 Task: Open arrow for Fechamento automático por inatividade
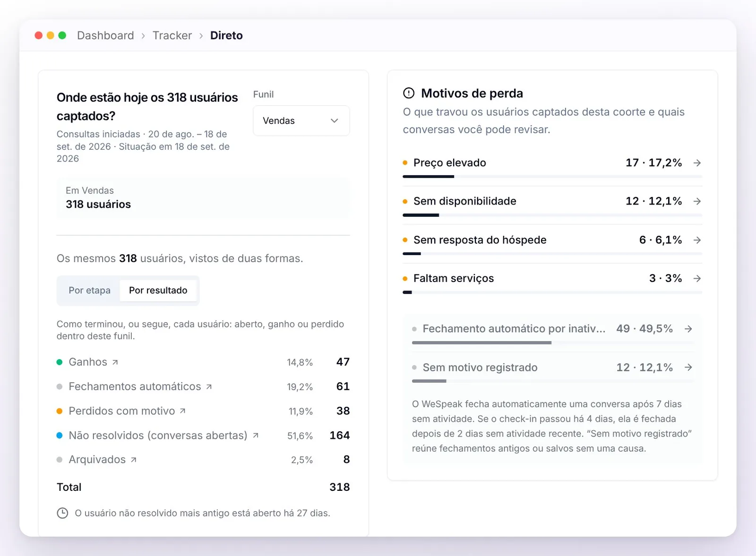point(688,329)
